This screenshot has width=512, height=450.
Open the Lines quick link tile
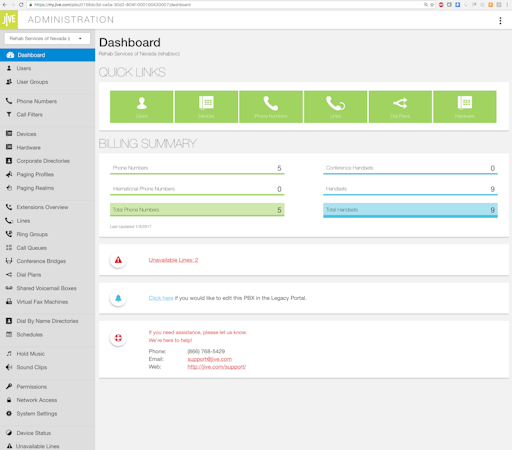336,107
